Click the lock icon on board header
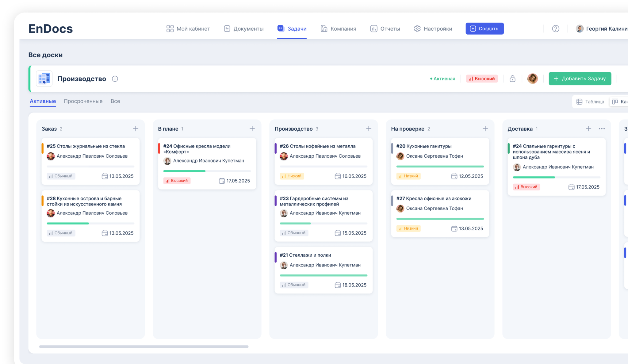 [512, 79]
